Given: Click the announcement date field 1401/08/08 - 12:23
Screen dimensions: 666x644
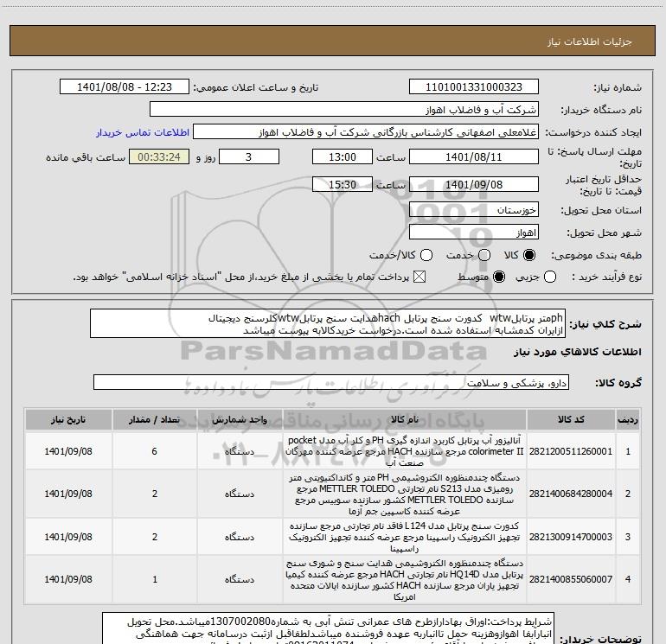Looking at the screenshot, I should [124, 87].
